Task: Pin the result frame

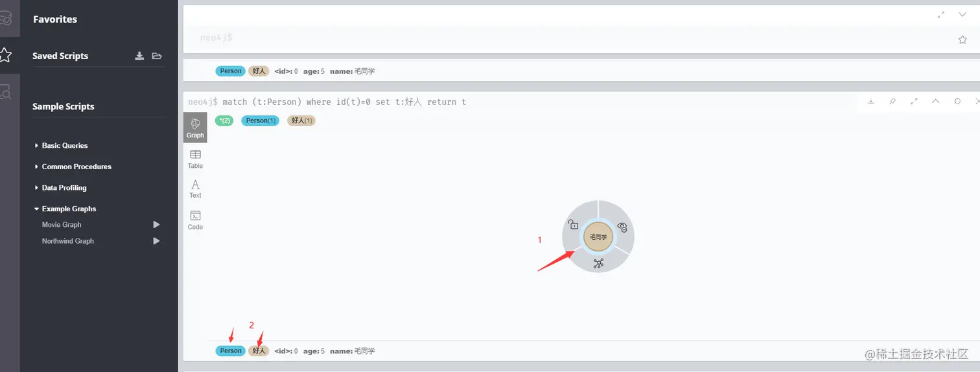Action: click(892, 102)
